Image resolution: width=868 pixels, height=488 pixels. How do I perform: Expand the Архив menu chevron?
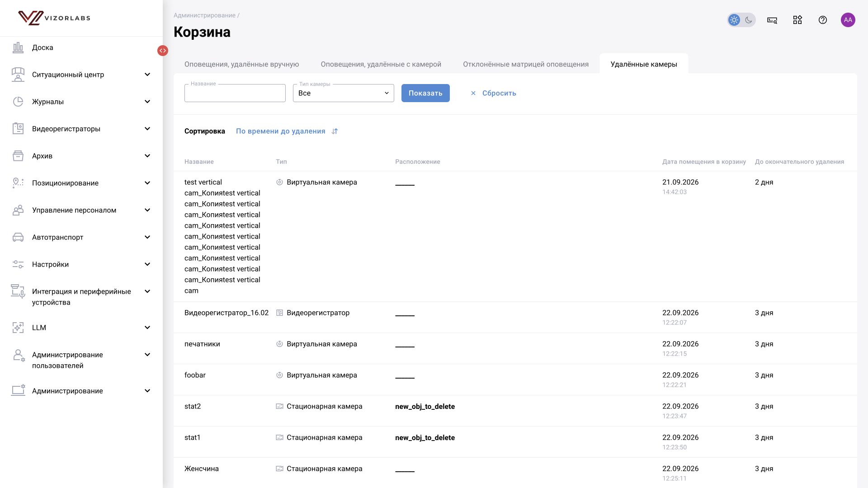click(x=147, y=156)
